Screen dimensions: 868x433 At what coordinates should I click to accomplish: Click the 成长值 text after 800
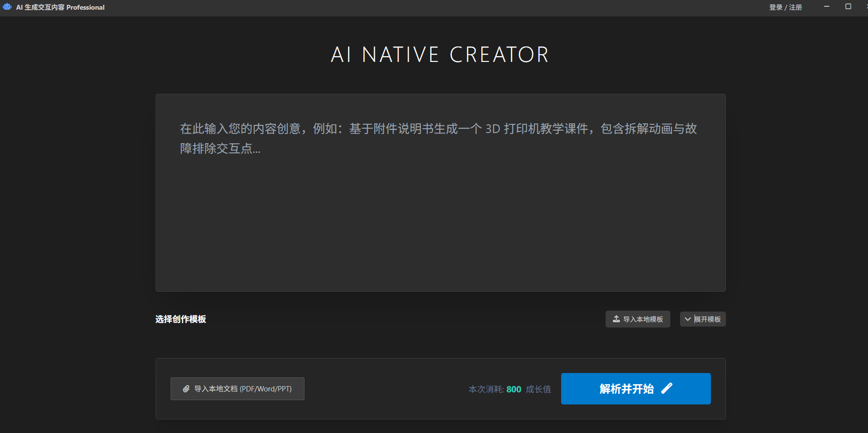coord(538,389)
